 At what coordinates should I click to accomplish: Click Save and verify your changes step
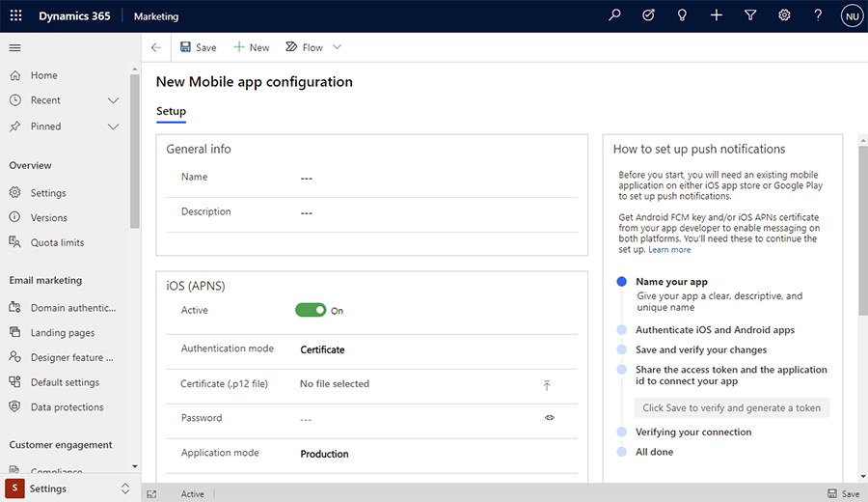[701, 349]
